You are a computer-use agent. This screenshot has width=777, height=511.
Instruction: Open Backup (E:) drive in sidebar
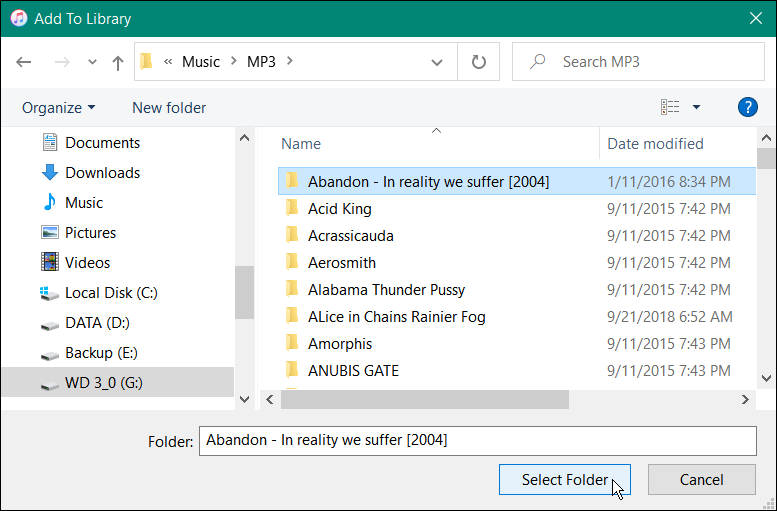coord(99,353)
